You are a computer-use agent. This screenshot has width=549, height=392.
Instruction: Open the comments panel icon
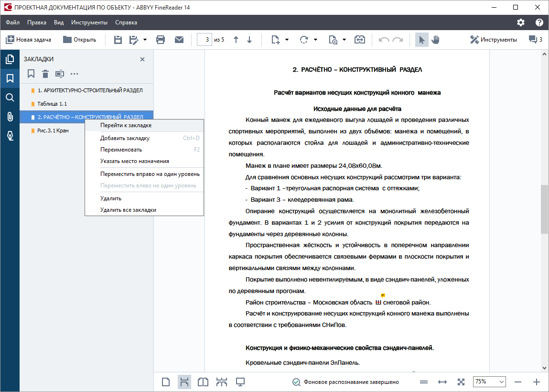[535, 40]
